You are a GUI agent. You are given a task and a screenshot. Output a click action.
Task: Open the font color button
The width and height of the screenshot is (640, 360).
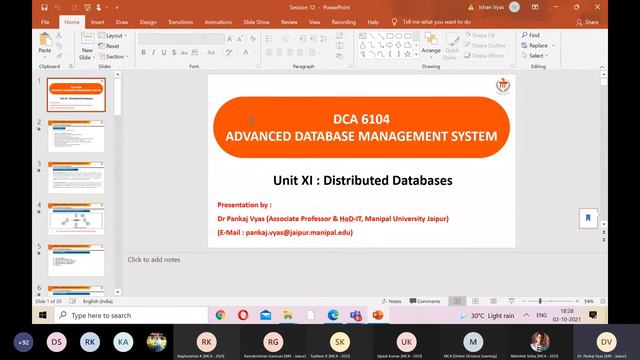point(245,52)
